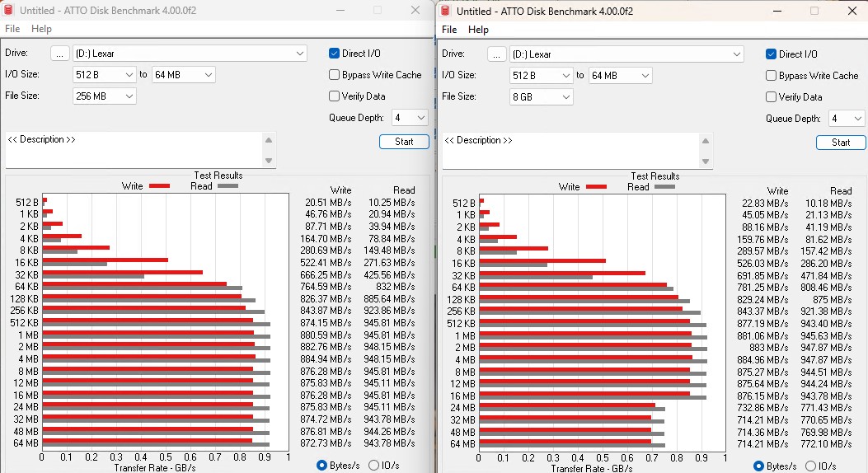Click description scroll up arrow, left window
This screenshot has height=473, width=868.
pos(269,140)
